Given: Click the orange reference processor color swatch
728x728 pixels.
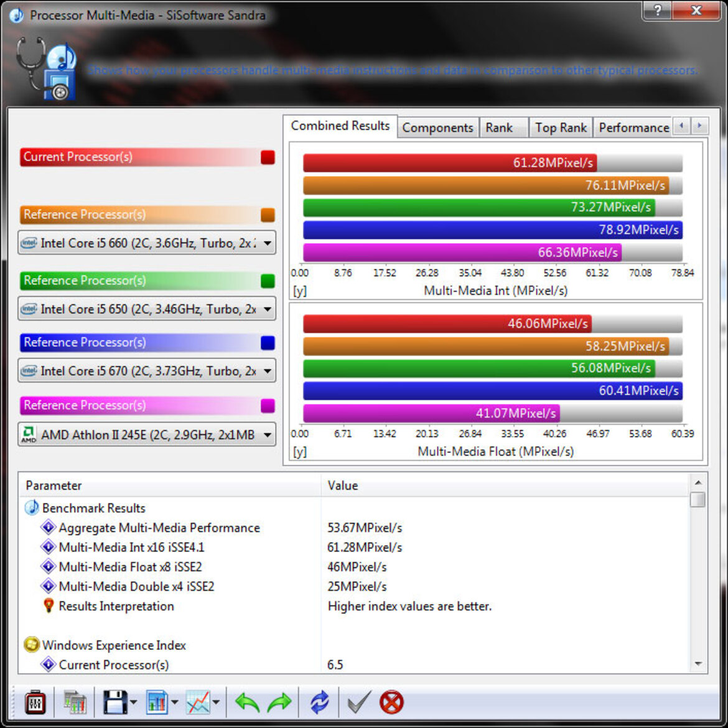Looking at the screenshot, I should tap(268, 215).
